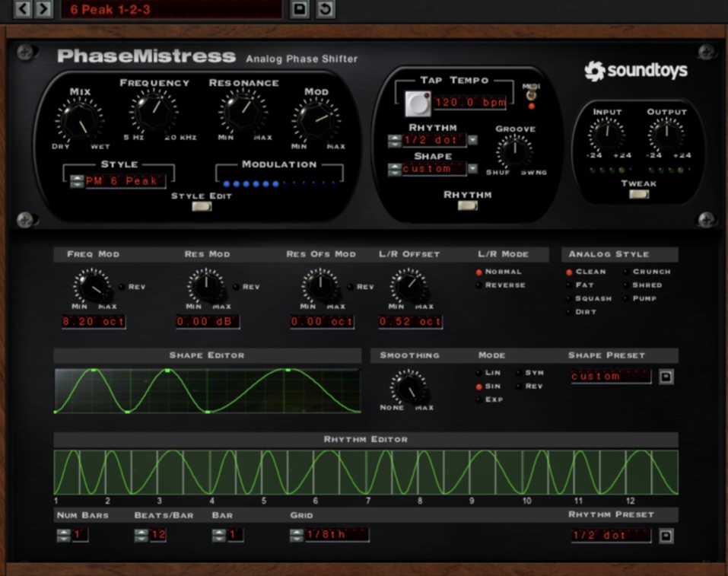Select Sin shape mode

(478, 387)
